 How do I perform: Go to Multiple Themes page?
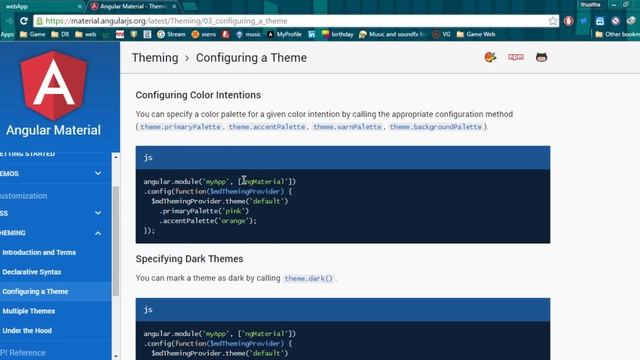(29, 311)
